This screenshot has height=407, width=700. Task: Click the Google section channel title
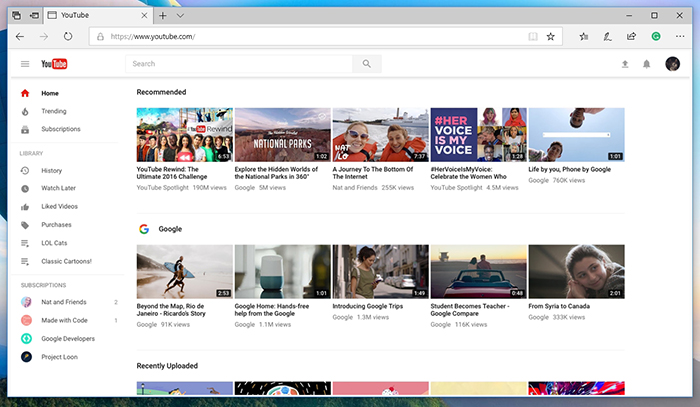[x=170, y=229]
